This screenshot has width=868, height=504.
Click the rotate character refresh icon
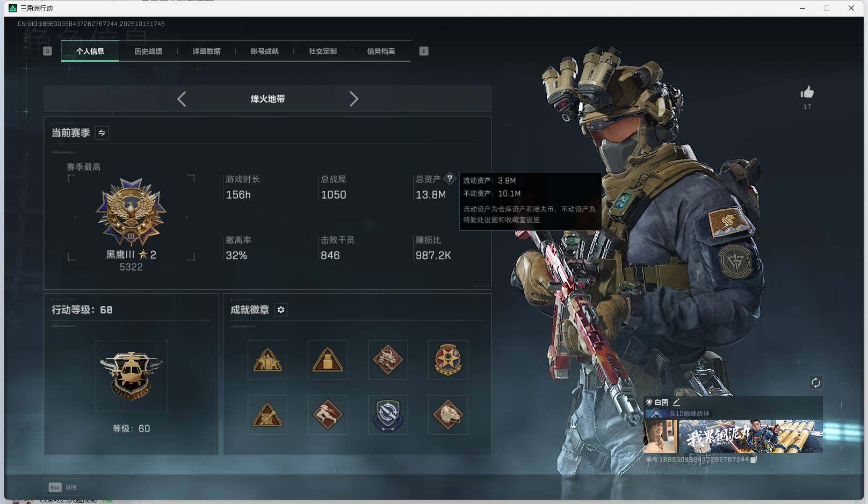pyautogui.click(x=815, y=382)
